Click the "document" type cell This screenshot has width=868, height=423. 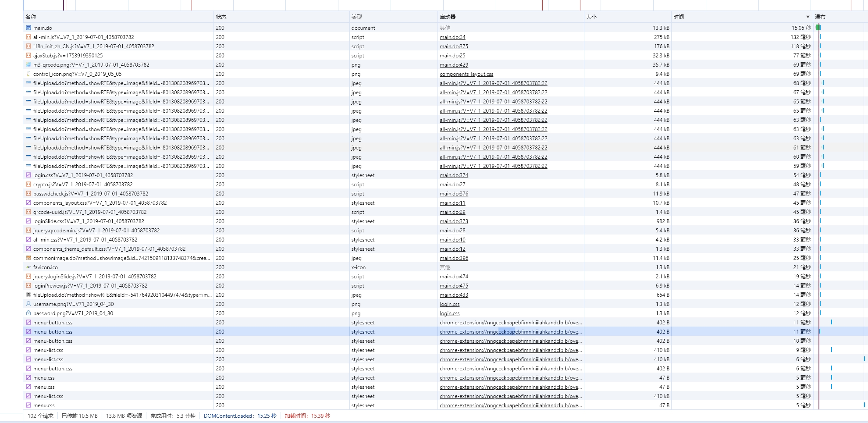(x=363, y=28)
